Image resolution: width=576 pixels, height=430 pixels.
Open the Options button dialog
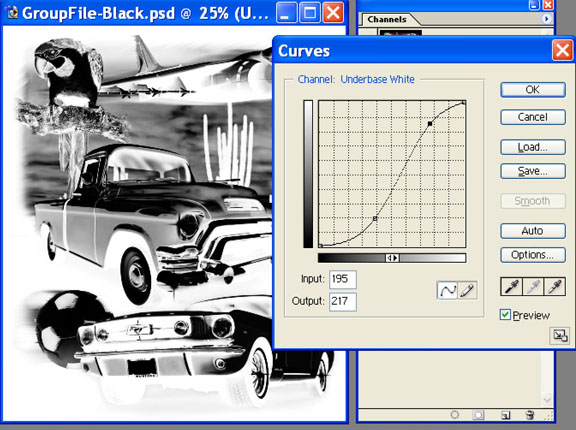pyautogui.click(x=533, y=254)
